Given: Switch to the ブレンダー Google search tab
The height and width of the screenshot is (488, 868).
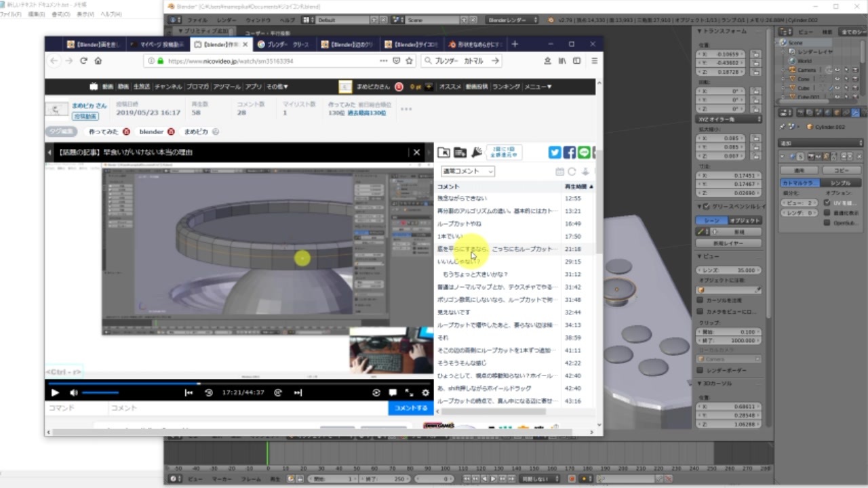Looking at the screenshot, I should [x=284, y=44].
